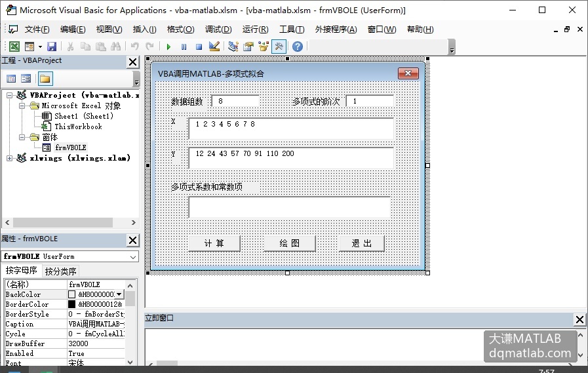The width and height of the screenshot is (588, 373).
Task: Open the Insert UserForm dropdown arrow
Action: point(40,47)
